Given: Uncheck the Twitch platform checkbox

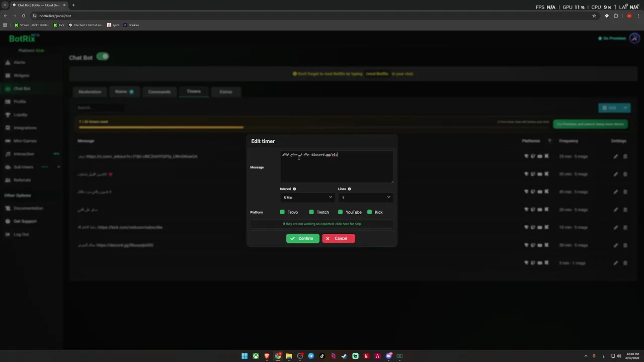Looking at the screenshot, I should click(311, 212).
